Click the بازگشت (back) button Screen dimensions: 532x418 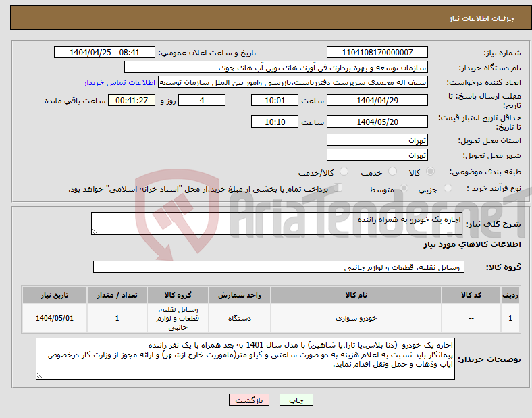(249, 400)
